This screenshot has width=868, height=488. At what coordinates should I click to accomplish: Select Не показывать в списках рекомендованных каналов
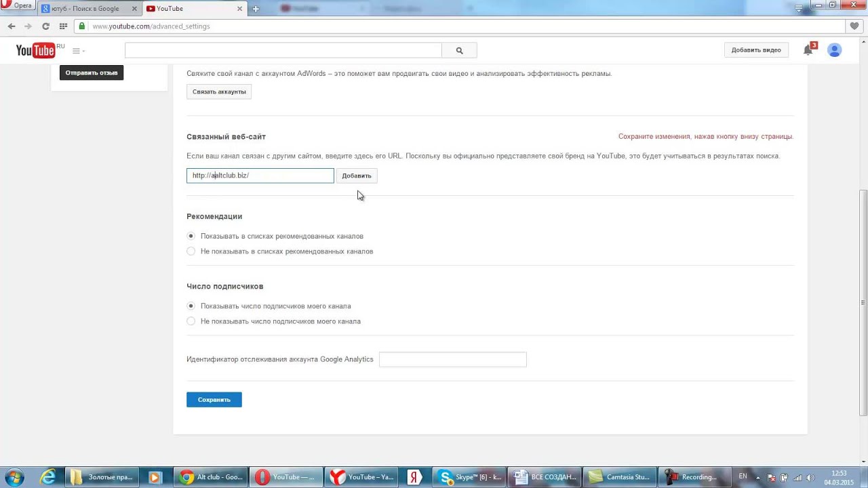tap(191, 251)
